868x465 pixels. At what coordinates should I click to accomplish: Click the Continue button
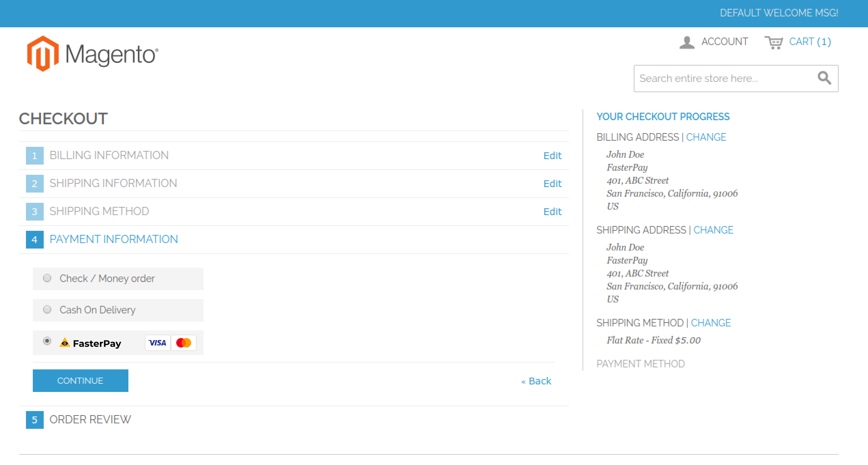[x=81, y=381]
